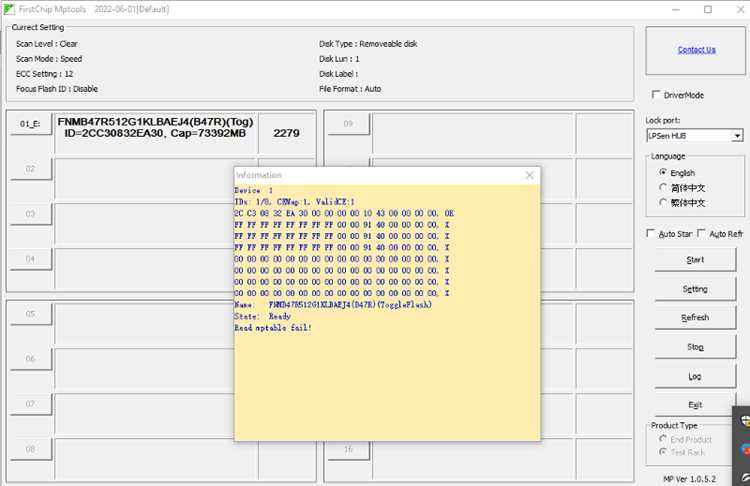Click the 'Scan Mode : Speed' setting text
The height and width of the screenshot is (486, 750).
coord(49,59)
